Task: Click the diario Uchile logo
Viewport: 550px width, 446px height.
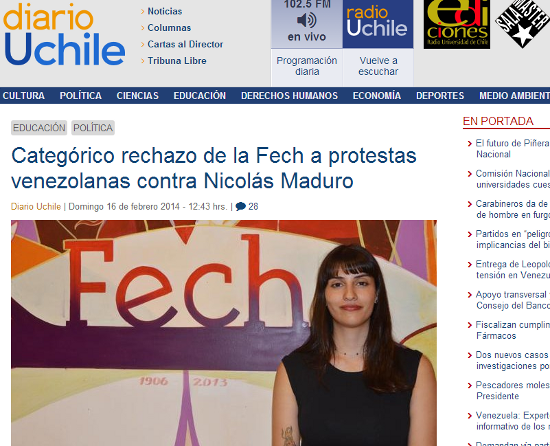Action: coord(65,34)
